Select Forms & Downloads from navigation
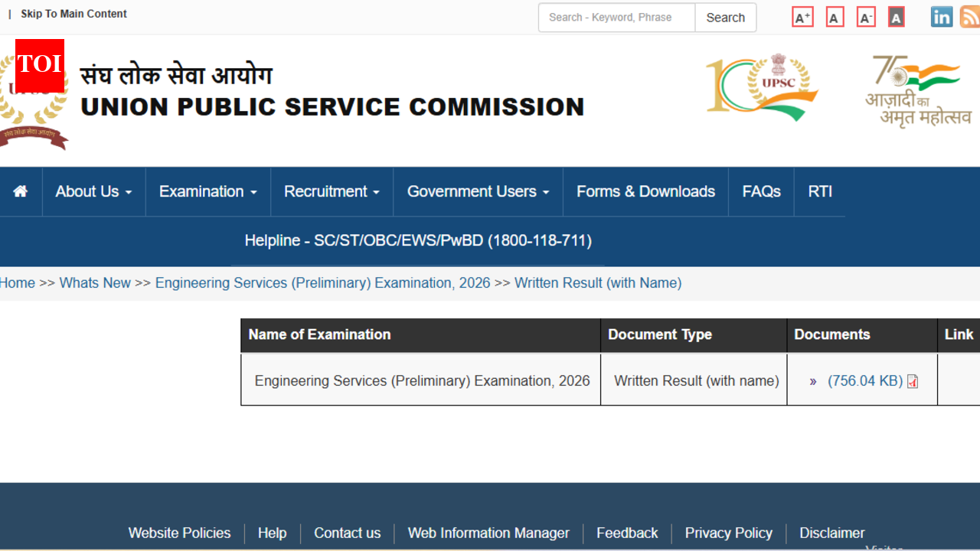 tap(645, 191)
